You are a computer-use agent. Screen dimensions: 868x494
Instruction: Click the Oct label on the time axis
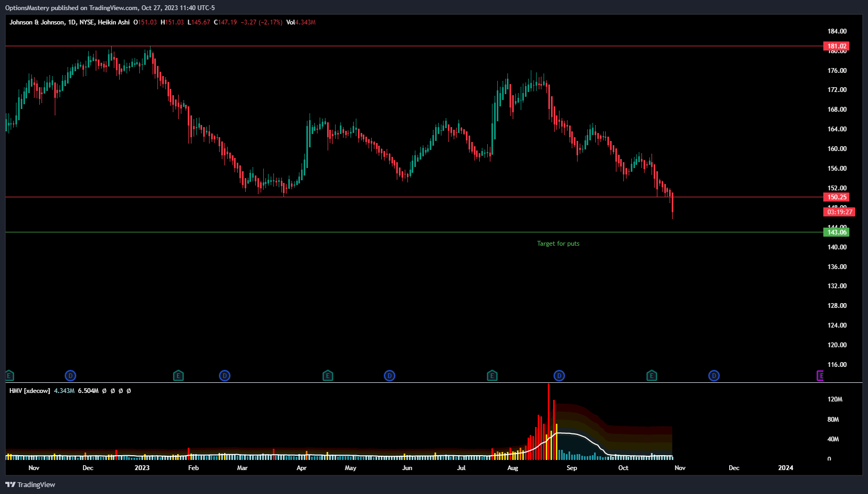[623, 468]
